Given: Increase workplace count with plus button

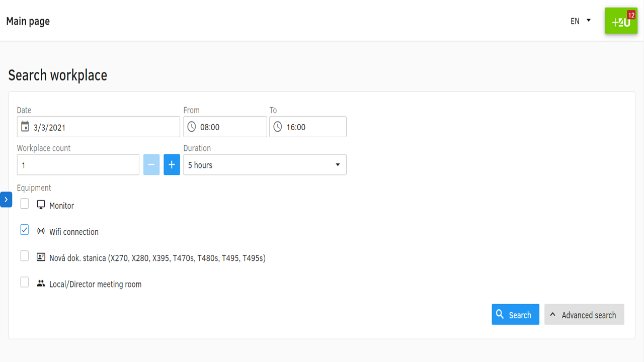Looking at the screenshot, I should point(172,165).
